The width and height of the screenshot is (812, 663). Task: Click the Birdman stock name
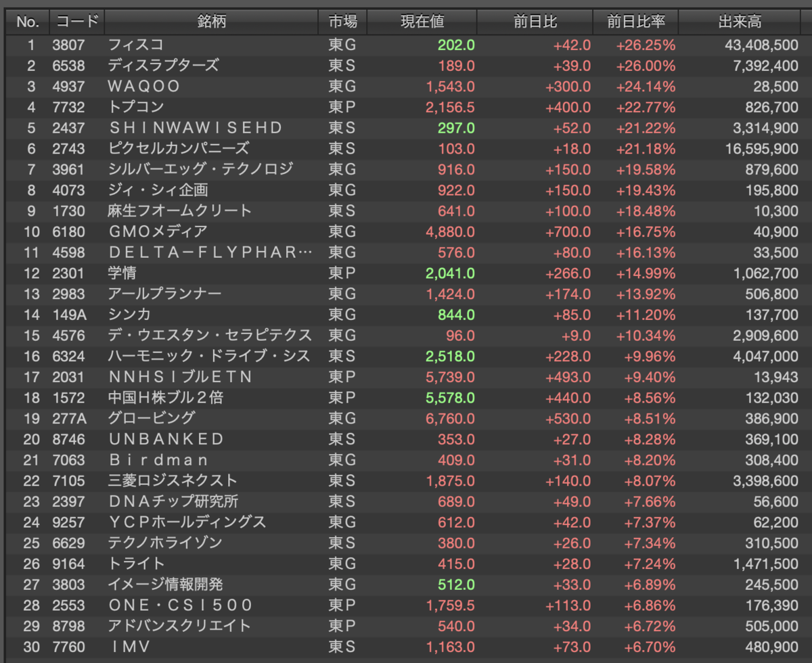pyautogui.click(x=158, y=459)
